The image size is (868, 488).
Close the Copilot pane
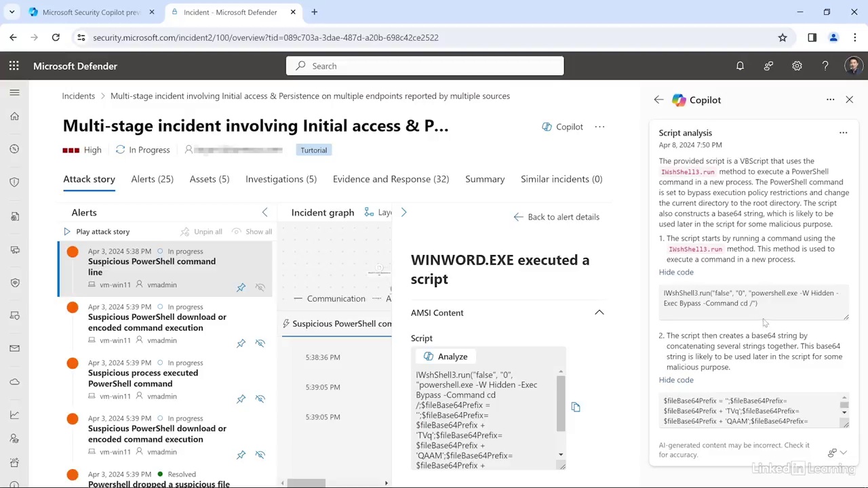click(x=849, y=100)
